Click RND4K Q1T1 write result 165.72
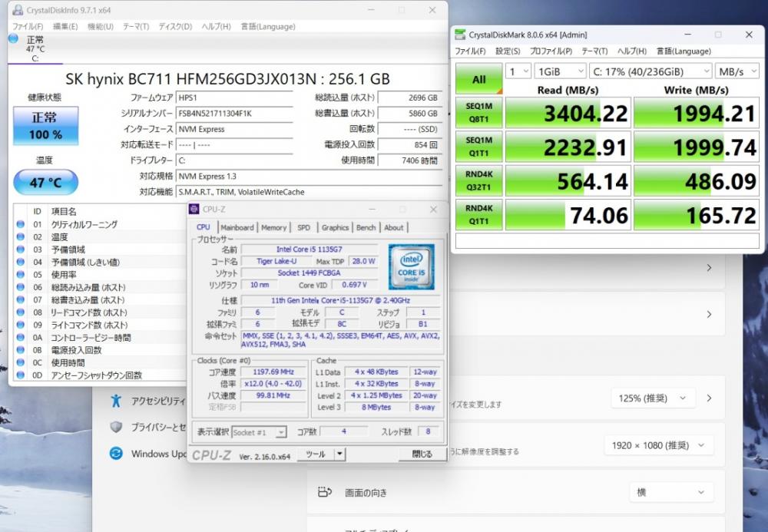 pos(697,215)
